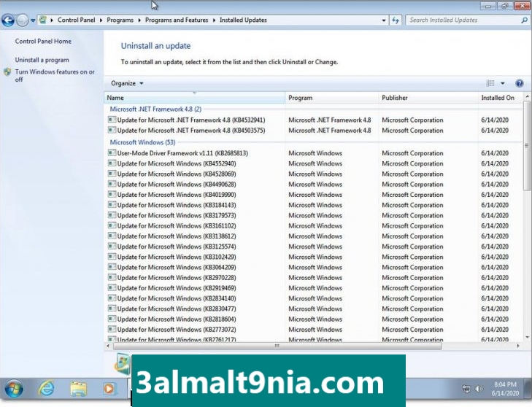The width and height of the screenshot is (532, 407).
Task: Refresh the Installed Updates view
Action: pyautogui.click(x=396, y=20)
